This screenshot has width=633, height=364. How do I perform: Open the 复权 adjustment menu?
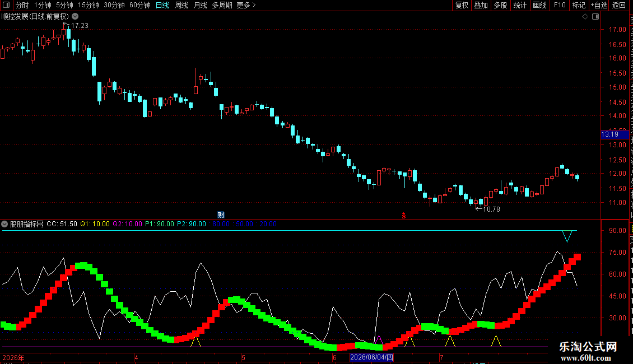click(462, 5)
